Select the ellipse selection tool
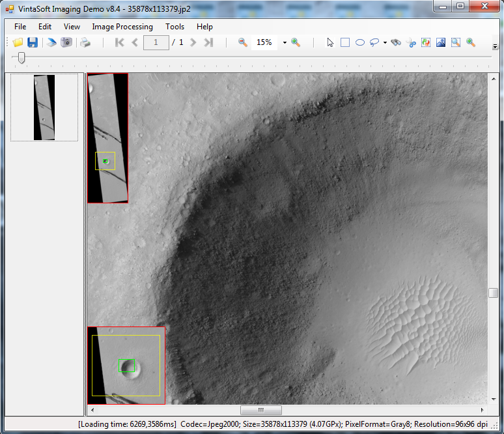The image size is (504, 434). click(359, 42)
